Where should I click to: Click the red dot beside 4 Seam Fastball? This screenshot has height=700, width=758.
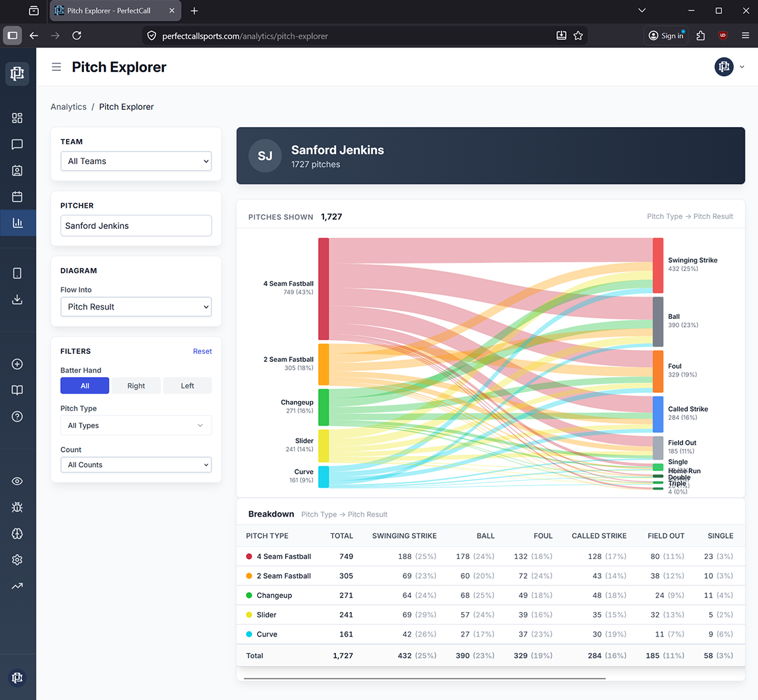(249, 556)
